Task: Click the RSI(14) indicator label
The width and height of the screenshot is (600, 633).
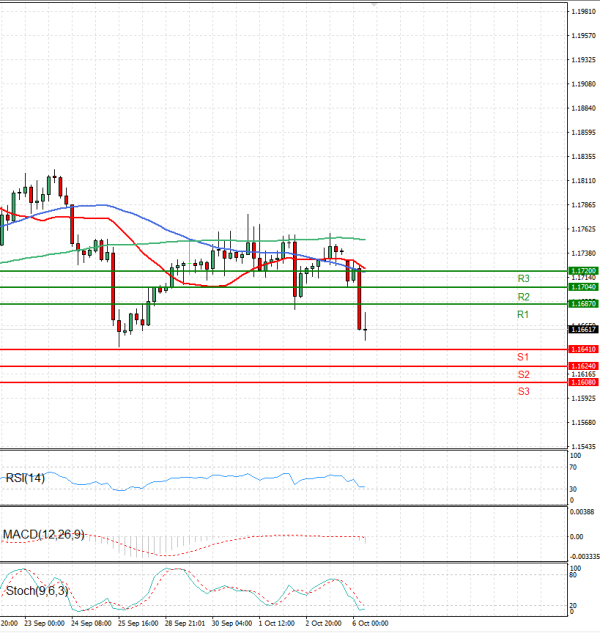Action: (26, 477)
